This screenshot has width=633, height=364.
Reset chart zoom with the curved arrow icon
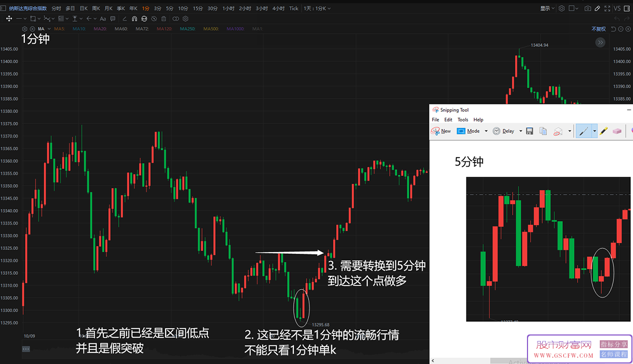click(613, 28)
